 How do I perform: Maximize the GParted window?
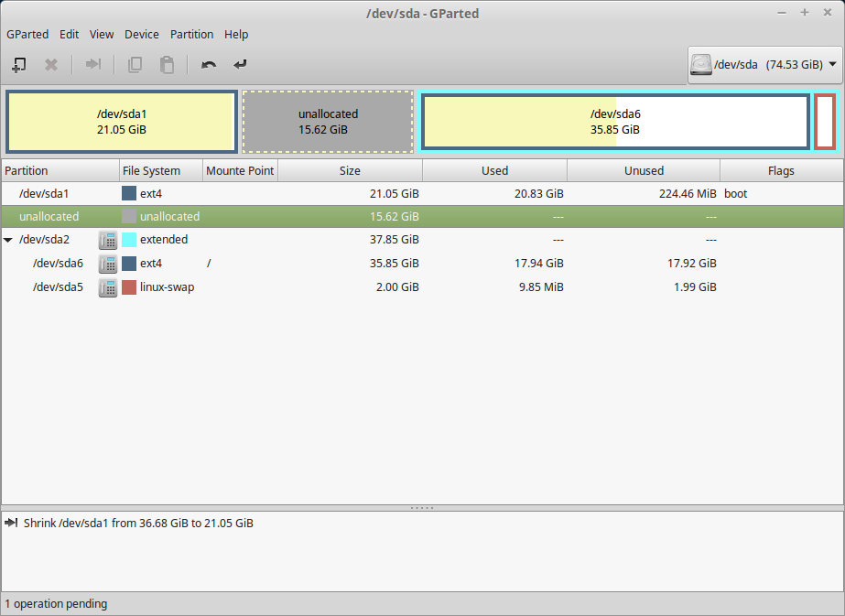tap(805, 13)
